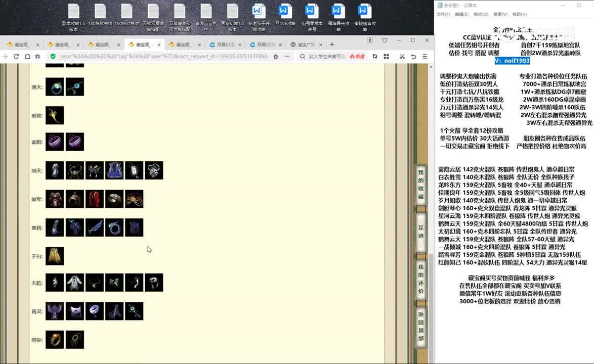Open the first item in the 寒鸦 row
594x364 pixels.
[55, 227]
